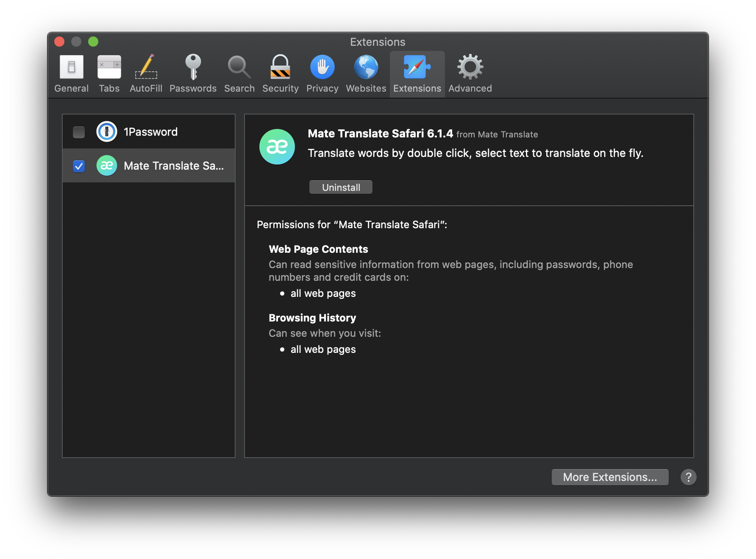Click "Permissions for Mate Translate Safari" text

(x=352, y=225)
